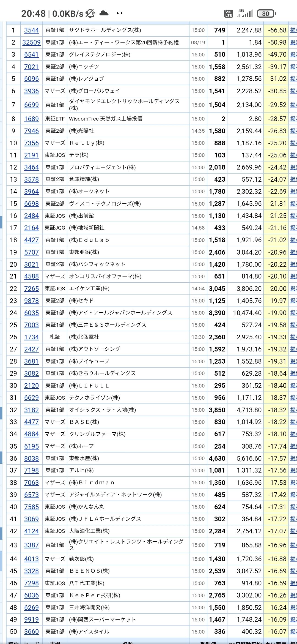Open stock code 6699 link

pyautogui.click(x=31, y=105)
